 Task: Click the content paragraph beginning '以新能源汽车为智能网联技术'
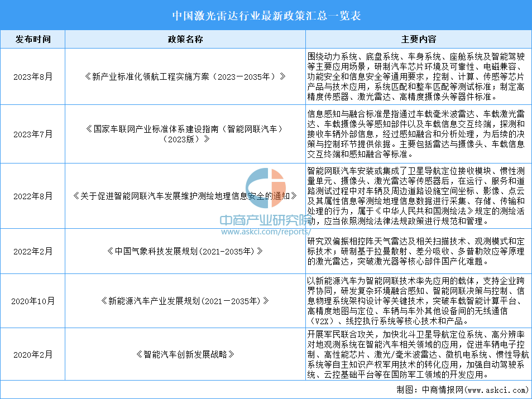pyautogui.click(x=416, y=301)
